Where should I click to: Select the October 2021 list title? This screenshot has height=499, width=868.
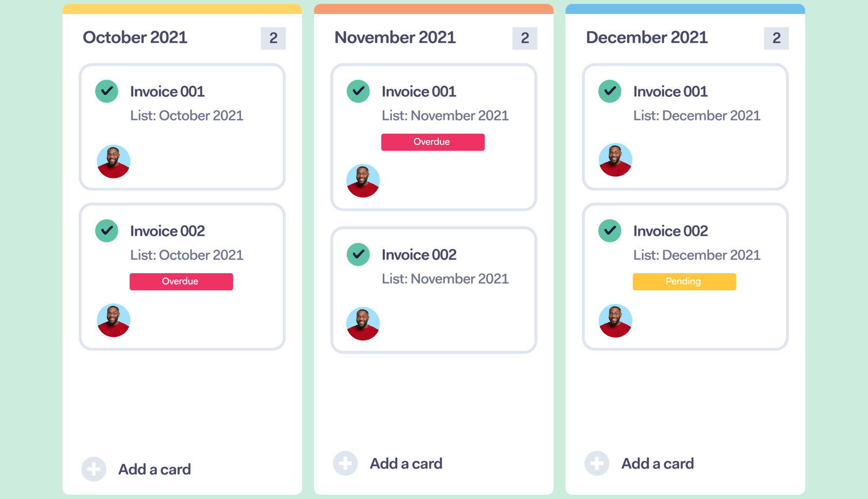[135, 38]
